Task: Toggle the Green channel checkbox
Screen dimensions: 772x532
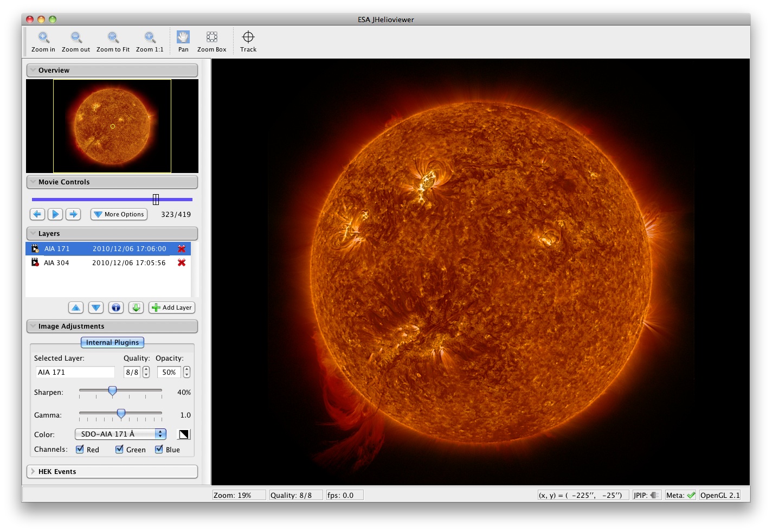Action: point(120,450)
